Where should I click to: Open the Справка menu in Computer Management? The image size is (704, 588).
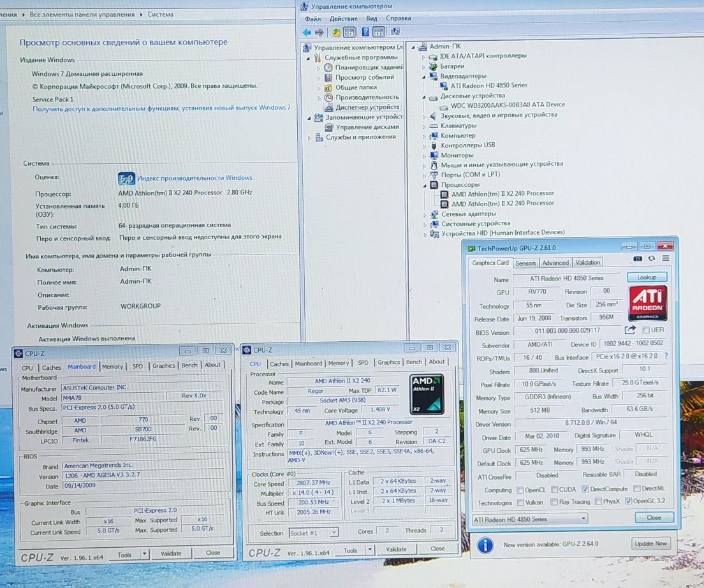pyautogui.click(x=399, y=18)
